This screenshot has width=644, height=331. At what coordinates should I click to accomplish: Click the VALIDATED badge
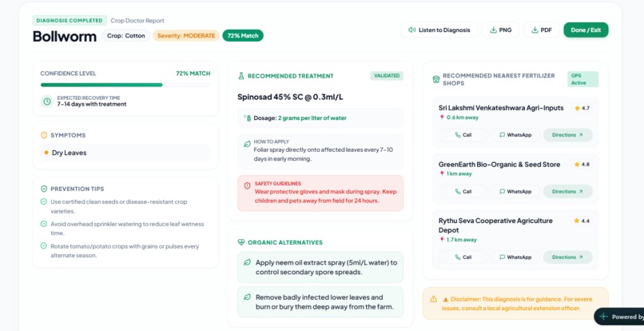point(387,76)
